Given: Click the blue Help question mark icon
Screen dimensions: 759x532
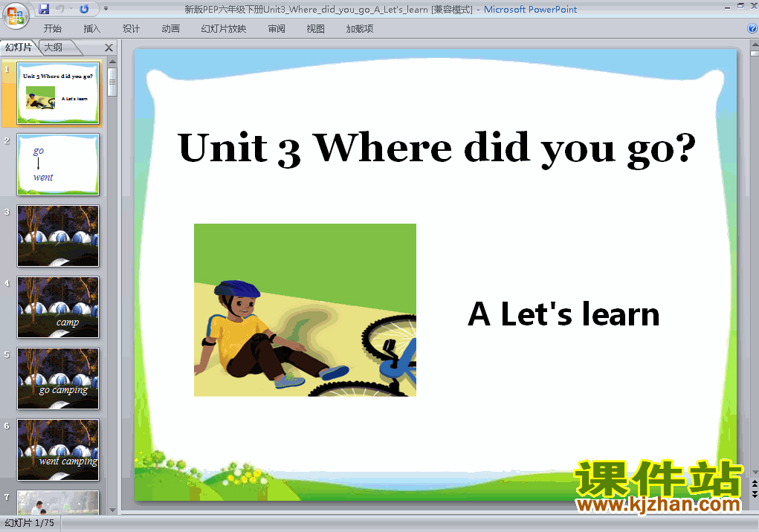Looking at the screenshot, I should [752, 28].
